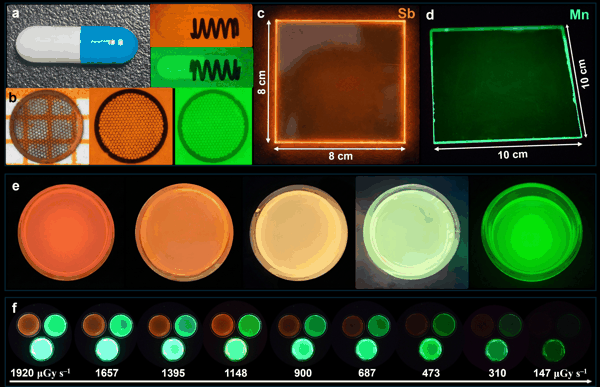Click the lowest green disc above 473
The height and width of the screenshot is (387, 600).
click(x=430, y=349)
